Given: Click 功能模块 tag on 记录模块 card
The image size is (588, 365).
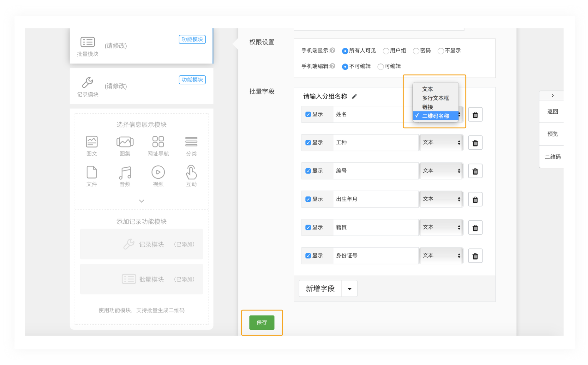Looking at the screenshot, I should coord(192,80).
